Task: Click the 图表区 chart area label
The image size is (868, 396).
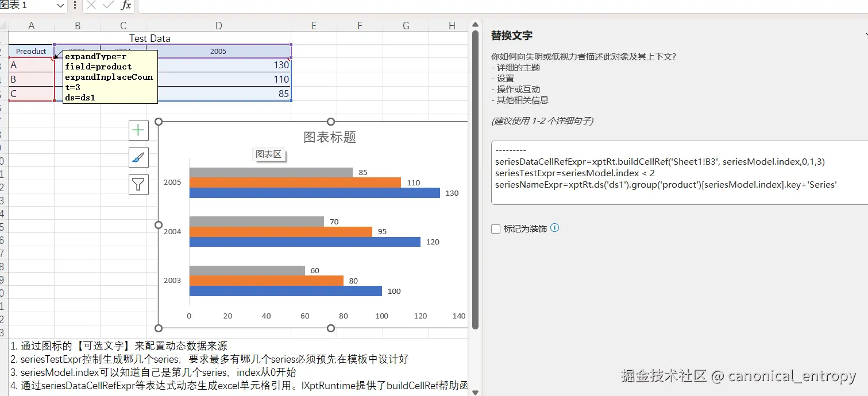Action: pos(269,154)
